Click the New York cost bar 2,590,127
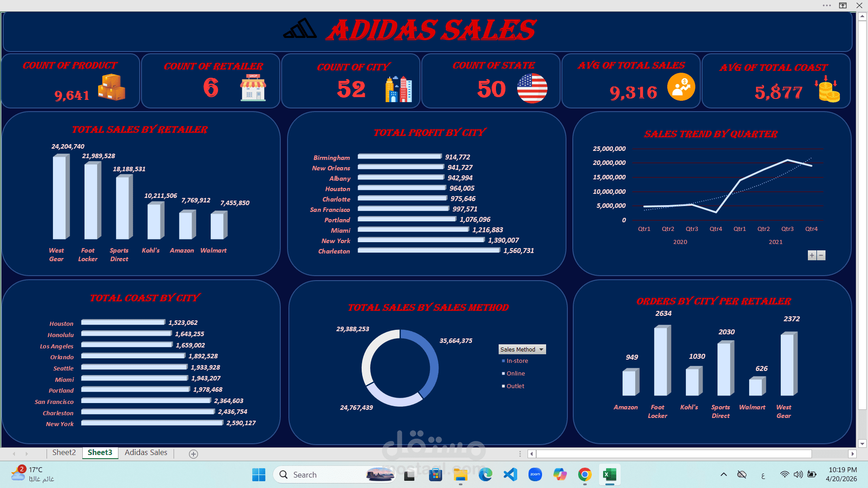The width and height of the screenshot is (868, 488). pos(152,423)
